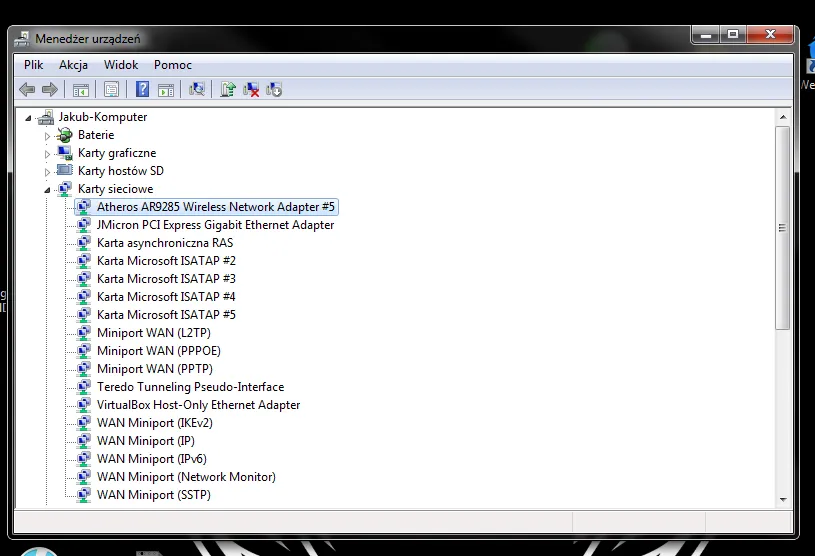
Task: Open the Widok menu
Action: 121,65
